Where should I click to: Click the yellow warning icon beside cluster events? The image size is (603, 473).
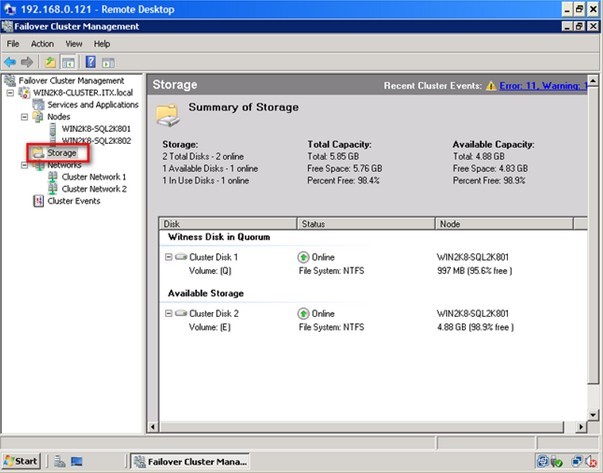[x=491, y=85]
